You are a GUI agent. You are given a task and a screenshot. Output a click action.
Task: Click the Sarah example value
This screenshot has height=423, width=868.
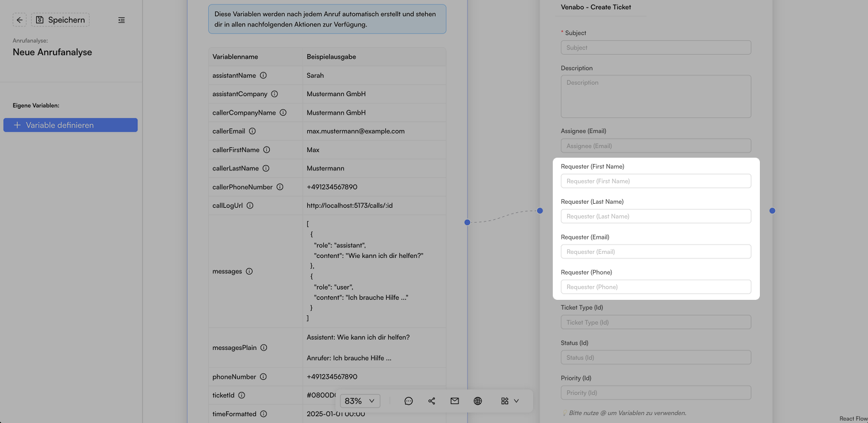(315, 75)
